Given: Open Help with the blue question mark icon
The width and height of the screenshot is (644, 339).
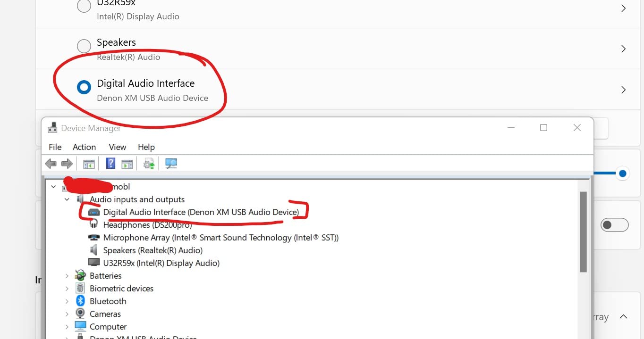Looking at the screenshot, I should (x=110, y=164).
